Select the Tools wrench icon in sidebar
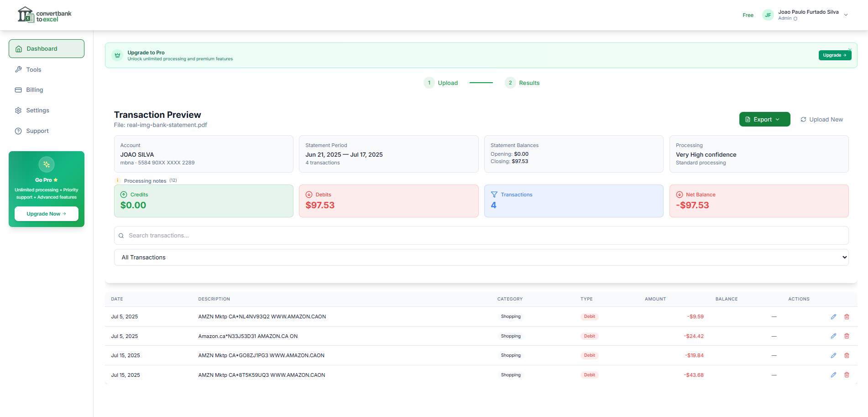 point(18,69)
